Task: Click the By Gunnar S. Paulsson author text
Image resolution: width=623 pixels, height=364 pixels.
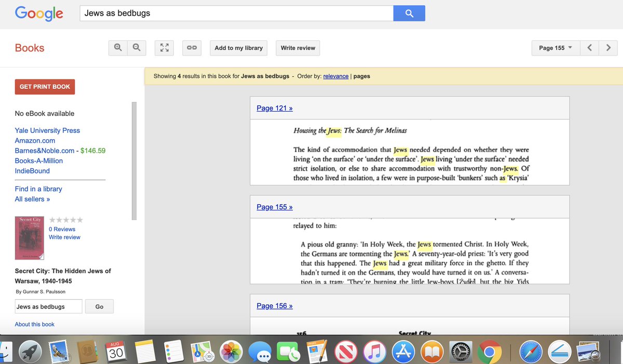Action: pos(40,291)
